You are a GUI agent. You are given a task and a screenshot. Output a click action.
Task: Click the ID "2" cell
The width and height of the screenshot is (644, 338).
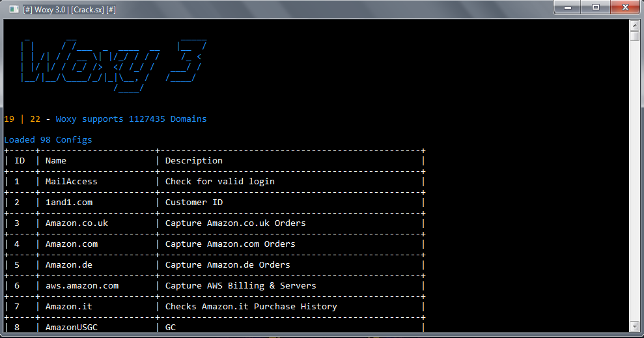point(17,203)
